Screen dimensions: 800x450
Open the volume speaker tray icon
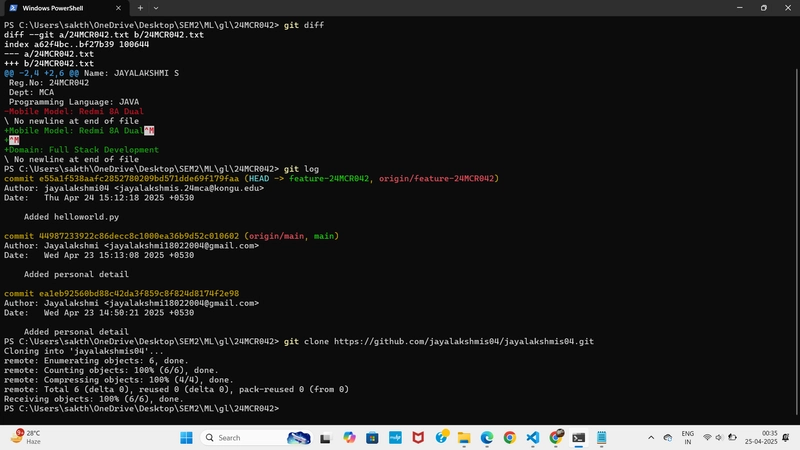pyautogui.click(x=719, y=438)
